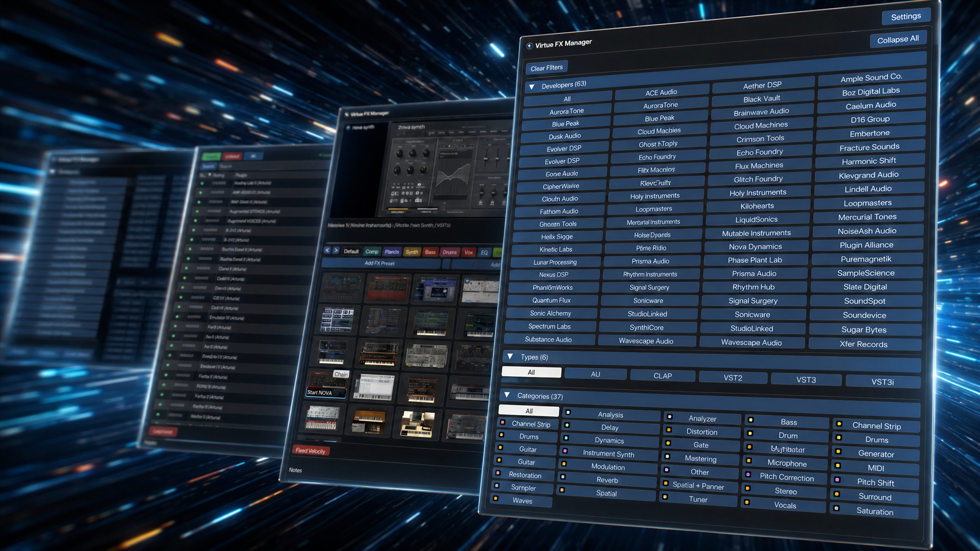Switch to the Default tab in middle window

tap(351, 251)
